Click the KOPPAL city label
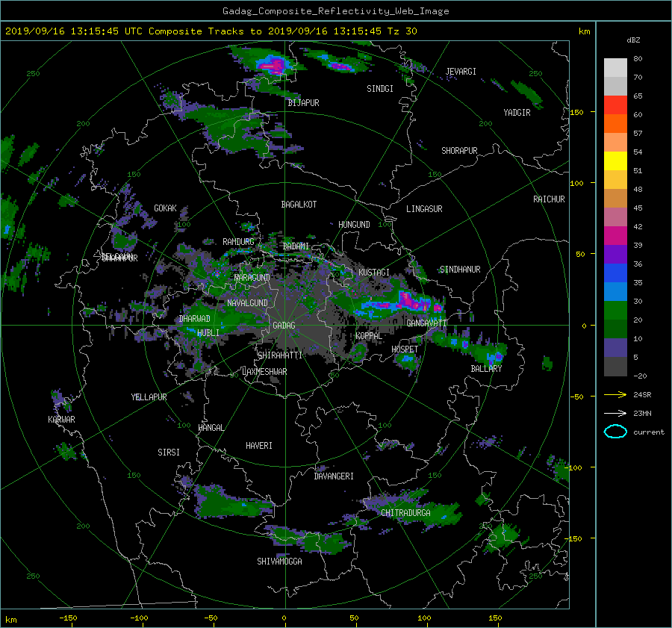Image resolution: width=672 pixels, height=628 pixels. tap(369, 336)
